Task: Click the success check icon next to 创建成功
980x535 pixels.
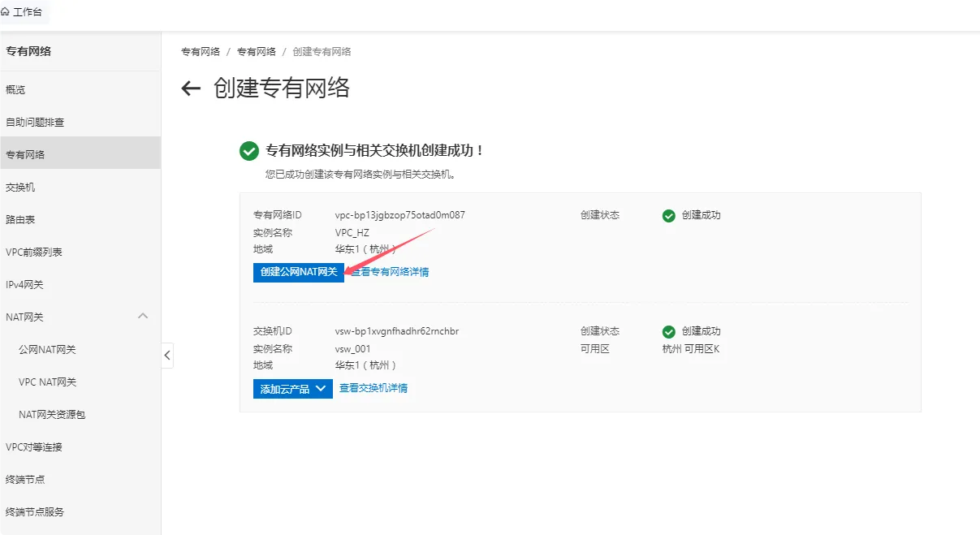Action: coord(668,215)
